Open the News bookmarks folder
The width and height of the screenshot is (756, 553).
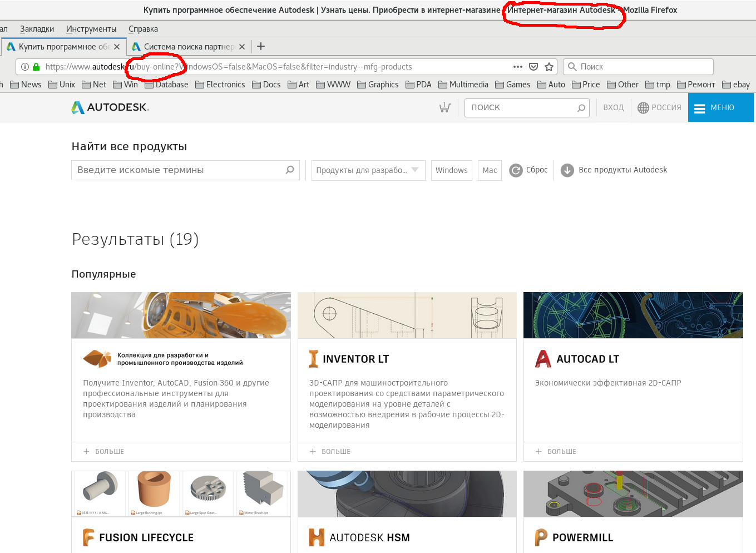(x=26, y=85)
